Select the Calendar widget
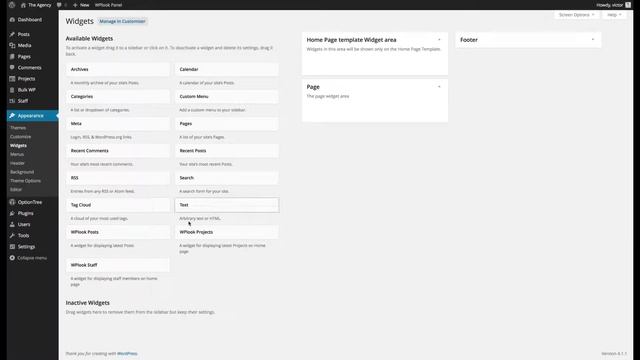Viewport: 640px width, 360px height. (227, 69)
